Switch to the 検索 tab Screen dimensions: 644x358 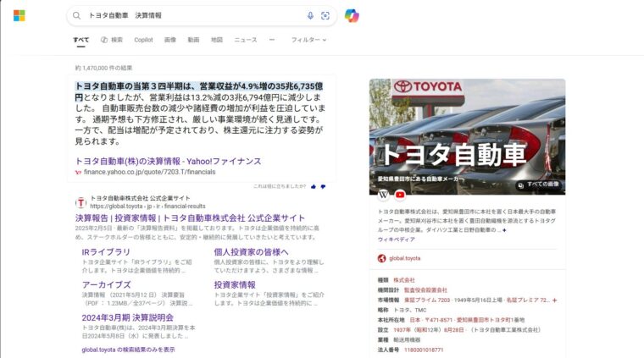click(x=112, y=40)
